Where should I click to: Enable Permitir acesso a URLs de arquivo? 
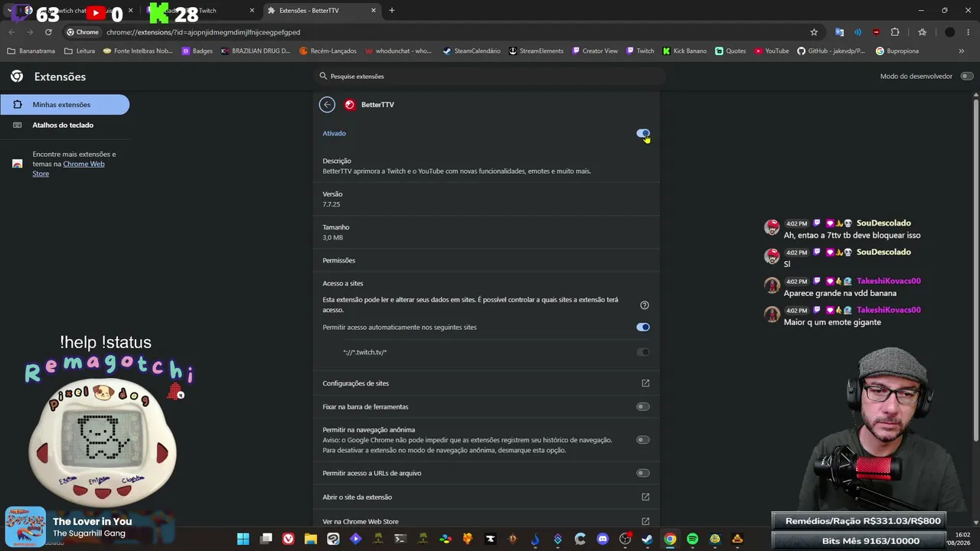pyautogui.click(x=643, y=473)
